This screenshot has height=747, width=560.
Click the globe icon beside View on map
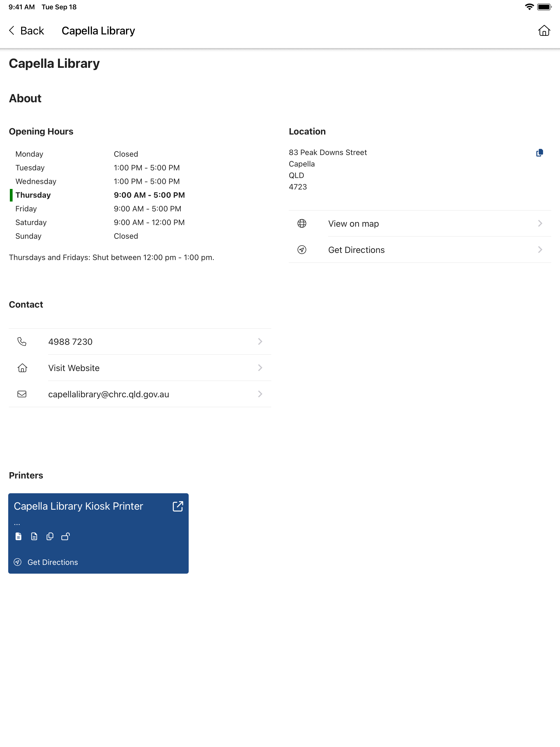point(302,224)
